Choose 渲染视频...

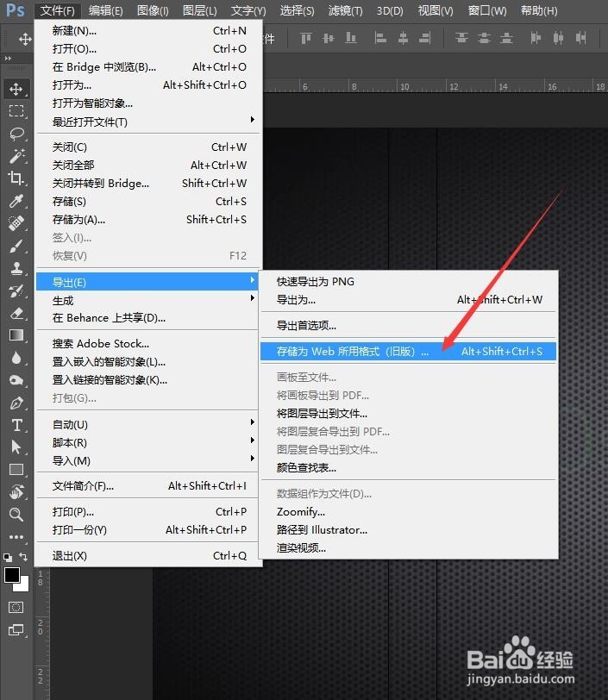tap(408, 547)
